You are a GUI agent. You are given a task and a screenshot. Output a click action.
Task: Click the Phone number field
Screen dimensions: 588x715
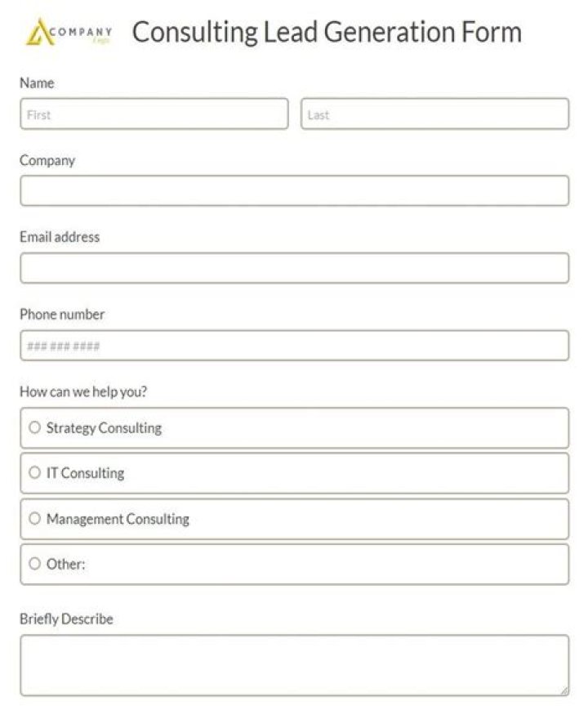click(294, 346)
